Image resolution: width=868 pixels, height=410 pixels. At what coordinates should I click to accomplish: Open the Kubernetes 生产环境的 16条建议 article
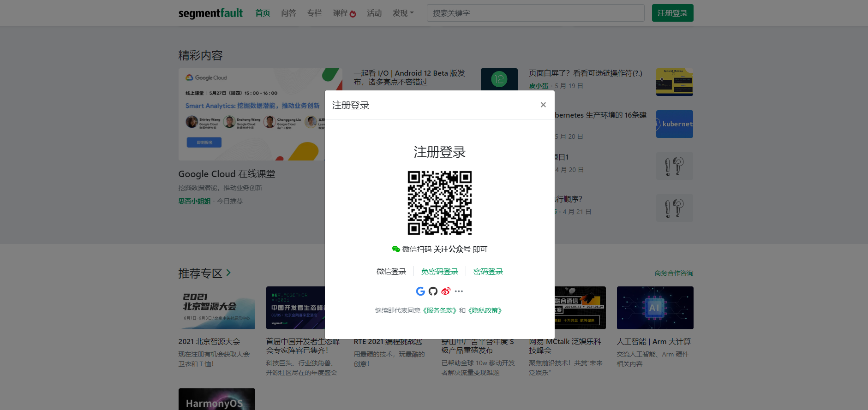coord(600,115)
